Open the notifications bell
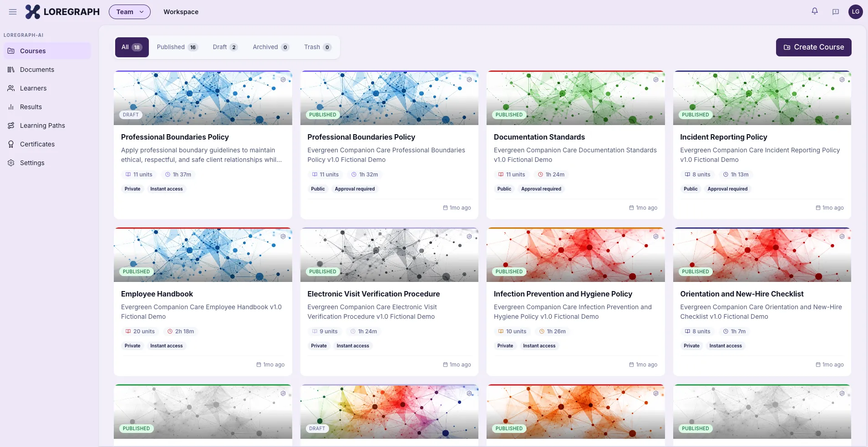The height and width of the screenshot is (447, 868). click(x=815, y=11)
